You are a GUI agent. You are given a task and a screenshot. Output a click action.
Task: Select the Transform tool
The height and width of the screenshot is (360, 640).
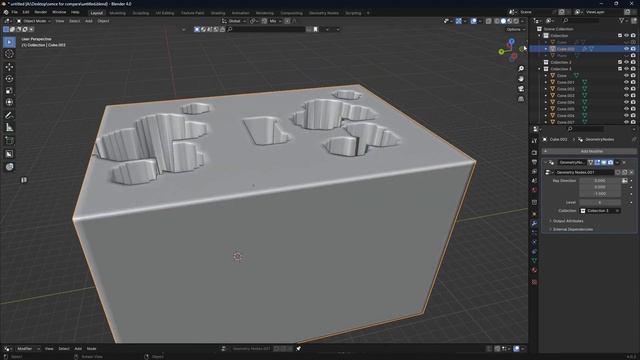click(x=9, y=102)
